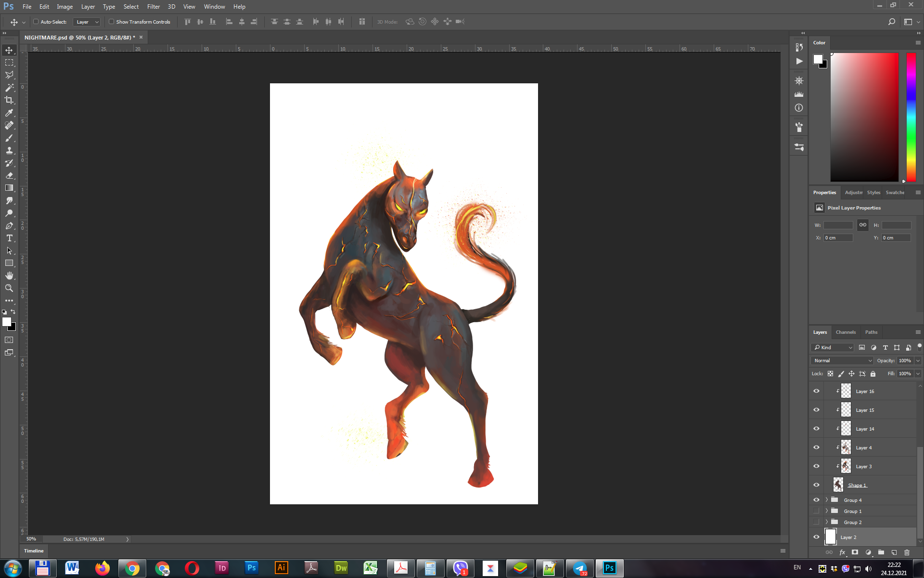Select the Move tool
This screenshot has height=578, width=924.
(9, 50)
